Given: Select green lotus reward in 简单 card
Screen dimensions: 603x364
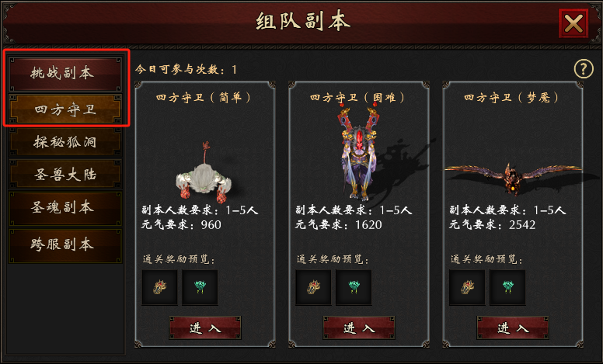Looking at the screenshot, I should point(200,287).
